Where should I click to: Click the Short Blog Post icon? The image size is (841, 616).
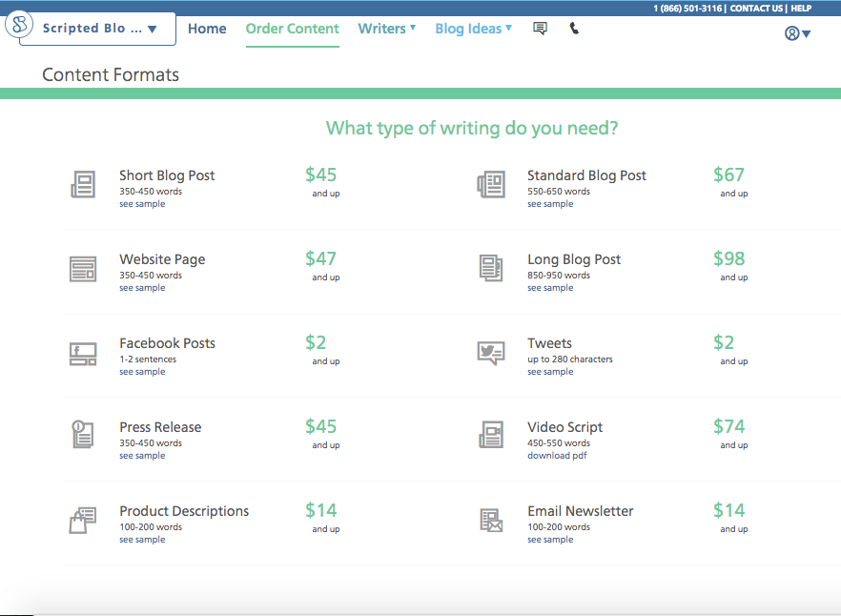[83, 185]
